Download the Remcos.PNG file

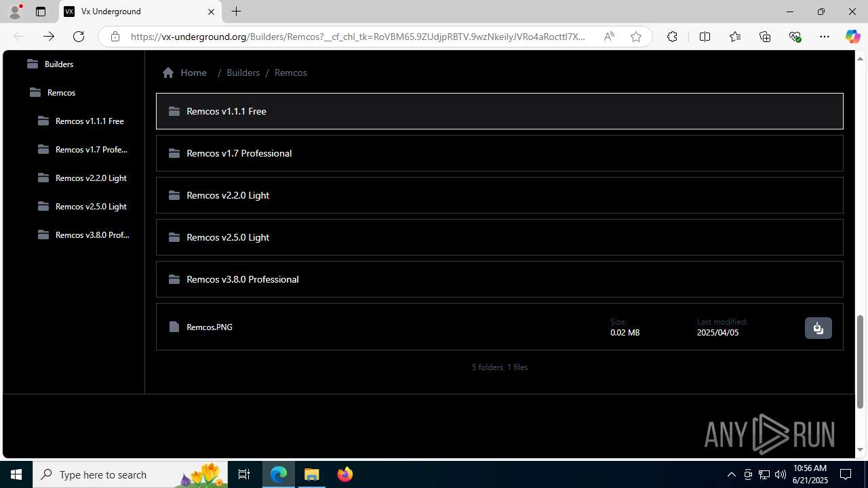point(818,328)
